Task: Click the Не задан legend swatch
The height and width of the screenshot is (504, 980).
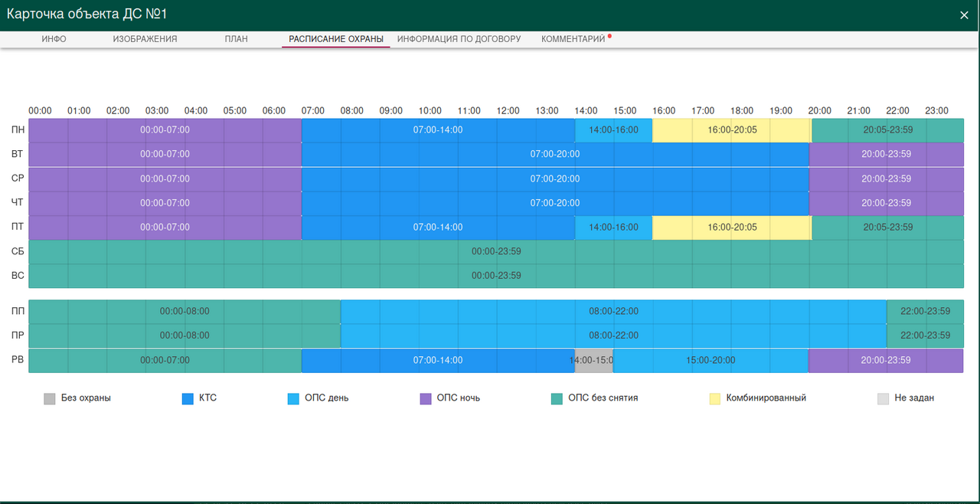Action: 883,398
